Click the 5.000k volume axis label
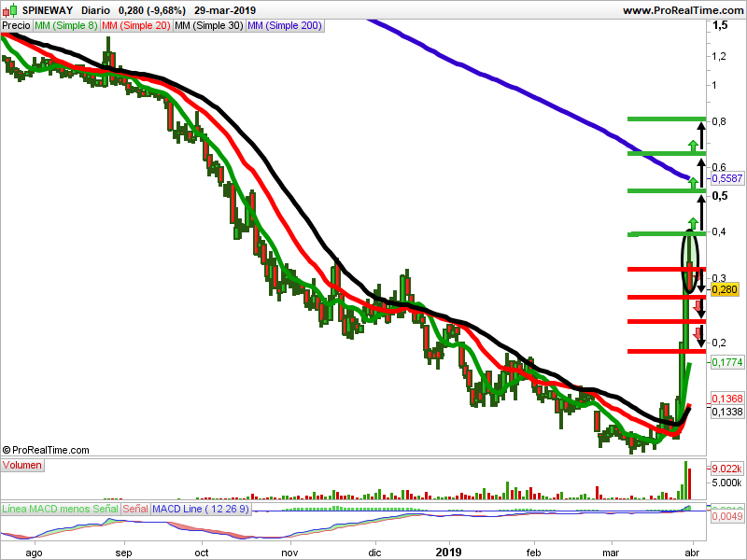 click(x=727, y=483)
